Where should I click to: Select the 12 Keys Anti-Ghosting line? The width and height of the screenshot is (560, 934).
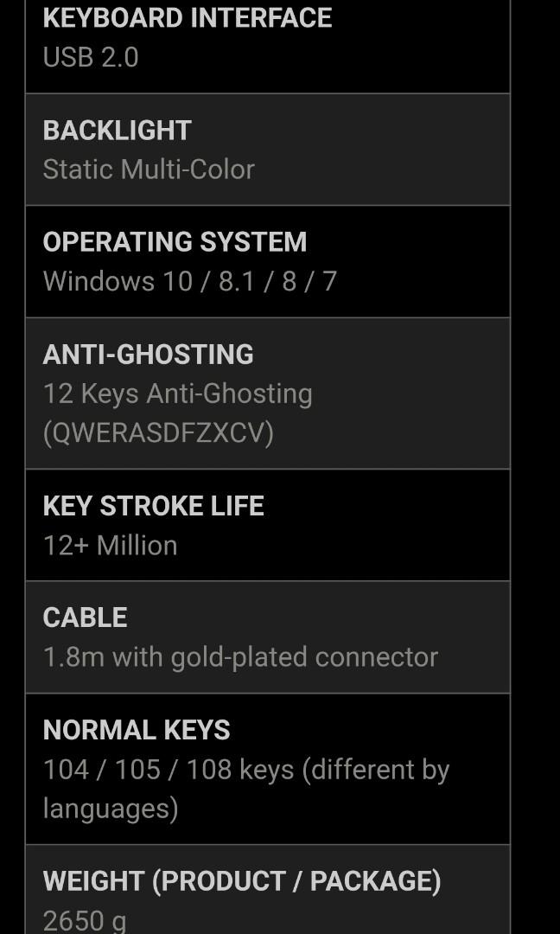click(x=177, y=393)
